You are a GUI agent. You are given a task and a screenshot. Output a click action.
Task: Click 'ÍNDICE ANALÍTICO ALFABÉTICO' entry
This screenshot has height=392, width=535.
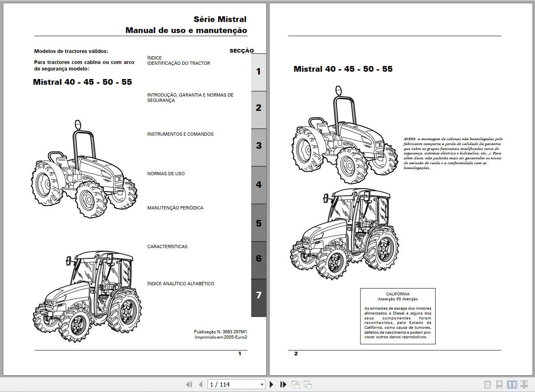pyautogui.click(x=181, y=284)
